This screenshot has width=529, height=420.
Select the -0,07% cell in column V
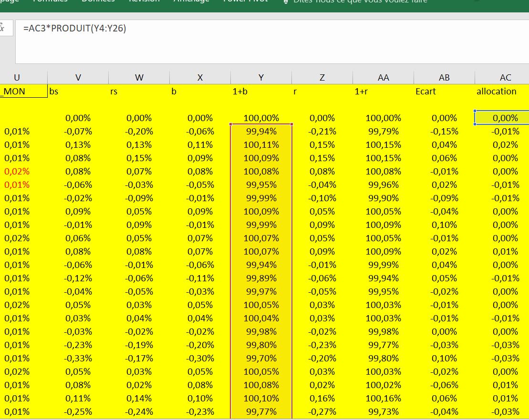[78, 132]
